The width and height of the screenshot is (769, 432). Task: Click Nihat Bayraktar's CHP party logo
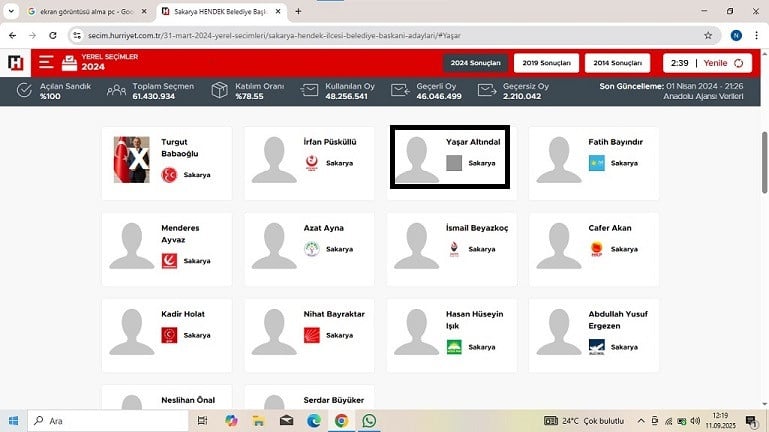pos(312,334)
